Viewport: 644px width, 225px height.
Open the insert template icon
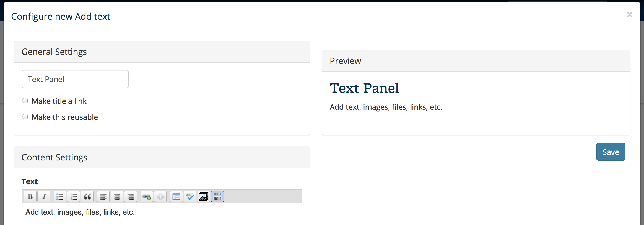pyautogui.click(x=176, y=197)
